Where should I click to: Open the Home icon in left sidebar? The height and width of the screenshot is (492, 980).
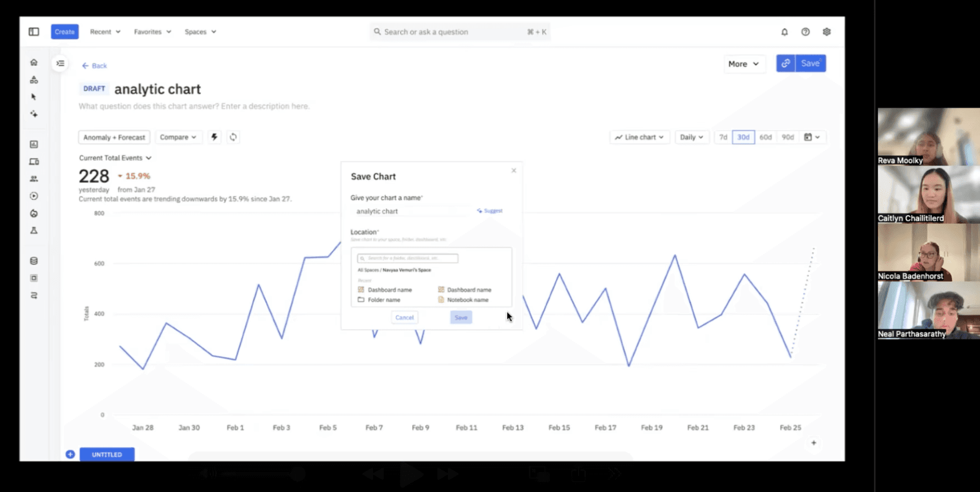(34, 63)
